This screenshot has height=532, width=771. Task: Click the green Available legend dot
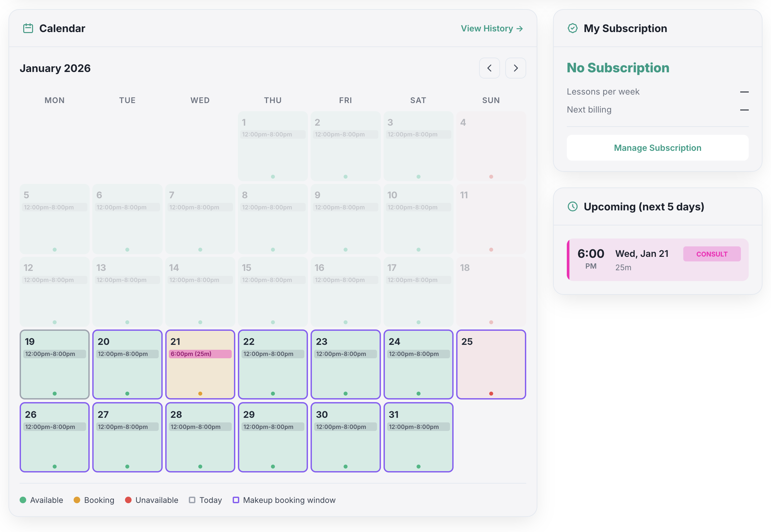(x=23, y=500)
